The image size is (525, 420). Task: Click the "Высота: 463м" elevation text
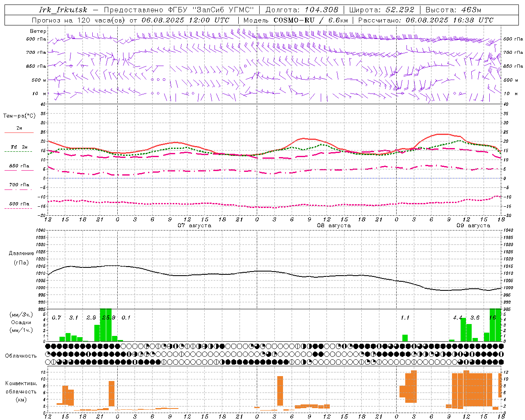click(453, 10)
